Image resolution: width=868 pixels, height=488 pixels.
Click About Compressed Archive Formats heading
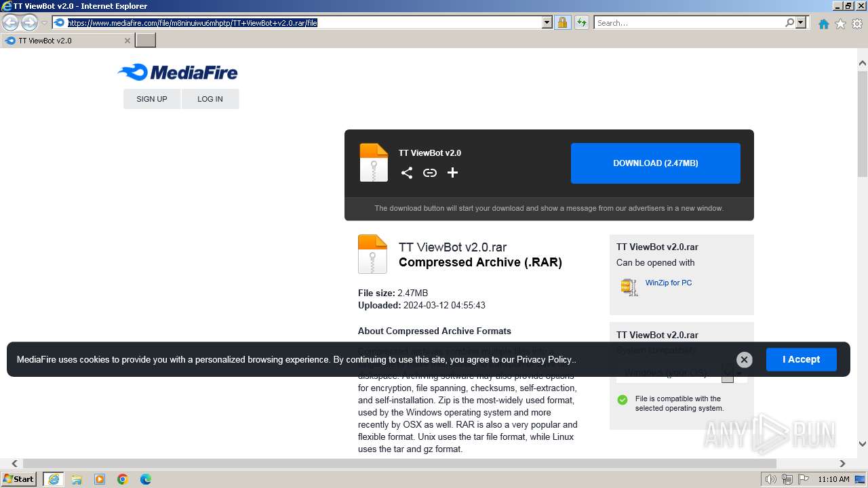pos(435,331)
